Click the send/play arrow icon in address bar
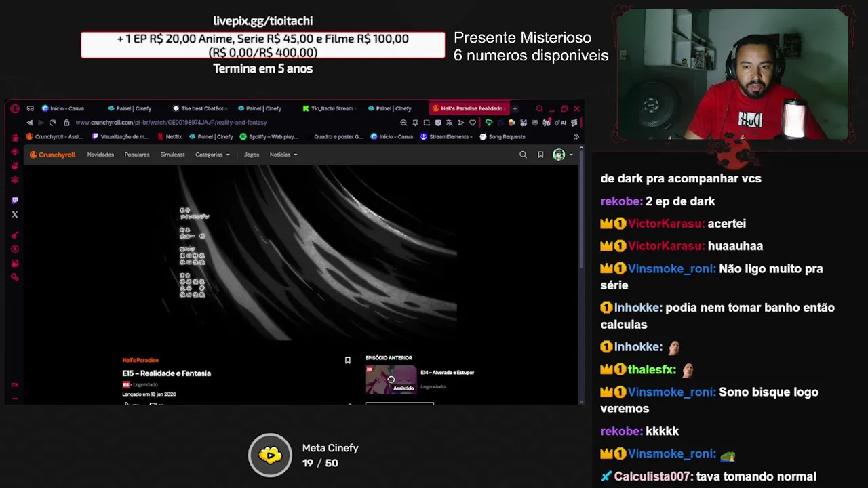Image resolution: width=868 pixels, height=488 pixels. point(461,123)
